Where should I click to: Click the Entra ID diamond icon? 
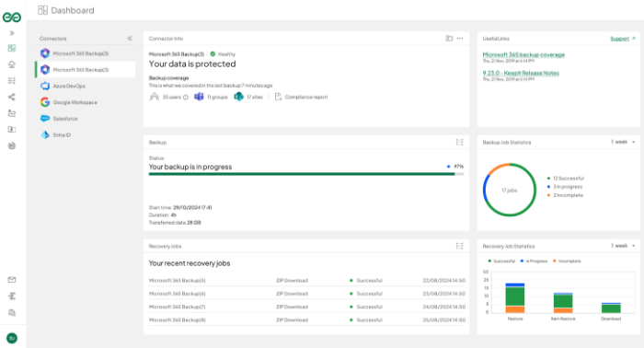[x=45, y=134]
